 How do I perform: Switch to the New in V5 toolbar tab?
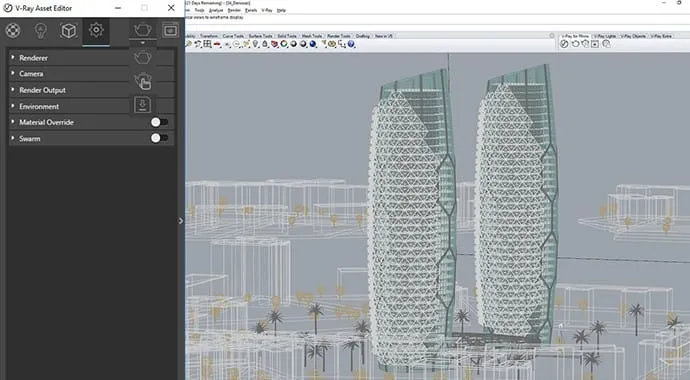click(x=384, y=36)
